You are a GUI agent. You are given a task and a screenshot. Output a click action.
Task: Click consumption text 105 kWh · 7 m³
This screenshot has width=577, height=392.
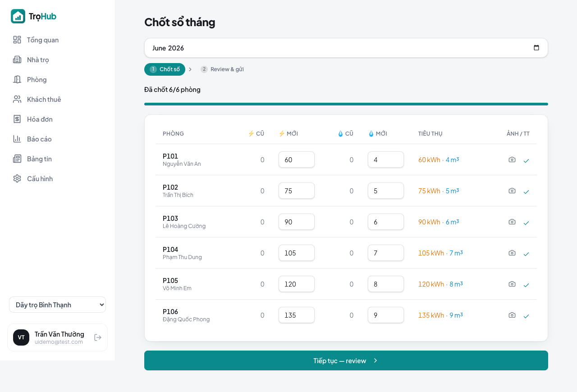440,253
